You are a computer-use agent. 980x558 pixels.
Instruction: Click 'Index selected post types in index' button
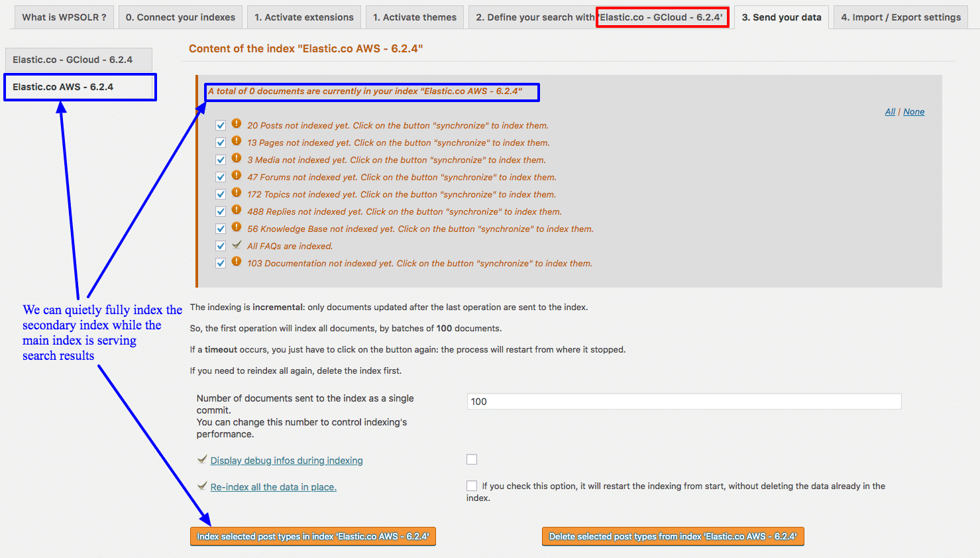[313, 537]
